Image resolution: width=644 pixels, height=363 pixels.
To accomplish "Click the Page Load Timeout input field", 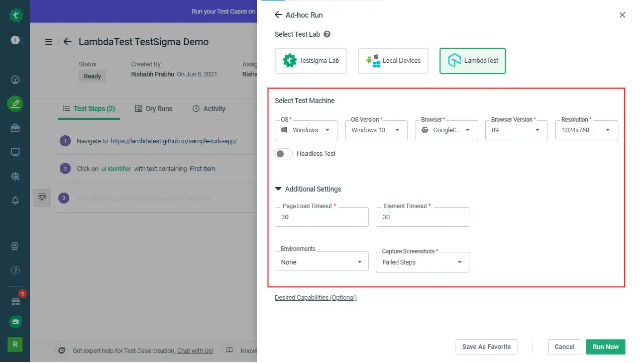I will point(321,217).
